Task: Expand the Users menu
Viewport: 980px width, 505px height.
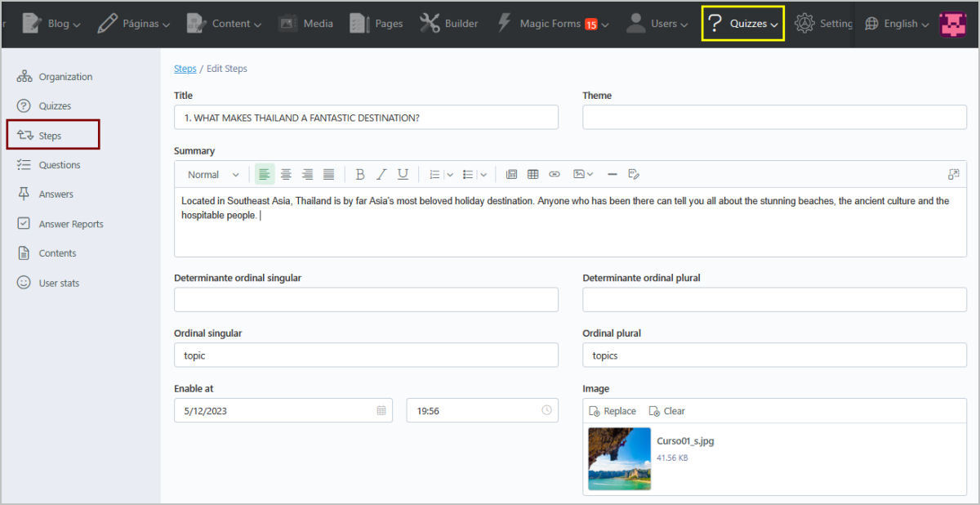Action: coord(657,24)
